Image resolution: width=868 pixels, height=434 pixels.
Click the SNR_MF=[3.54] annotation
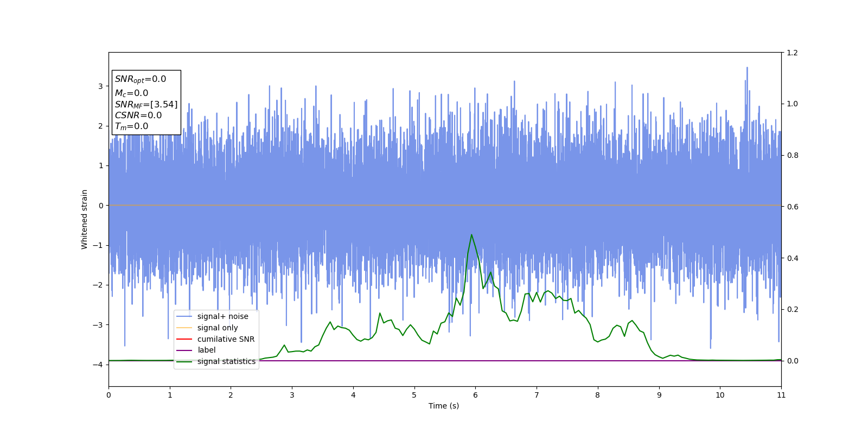(146, 104)
